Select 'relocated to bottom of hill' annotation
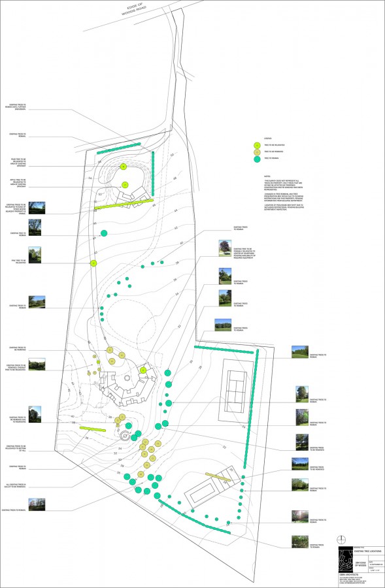385x588 pixels. click(16, 448)
